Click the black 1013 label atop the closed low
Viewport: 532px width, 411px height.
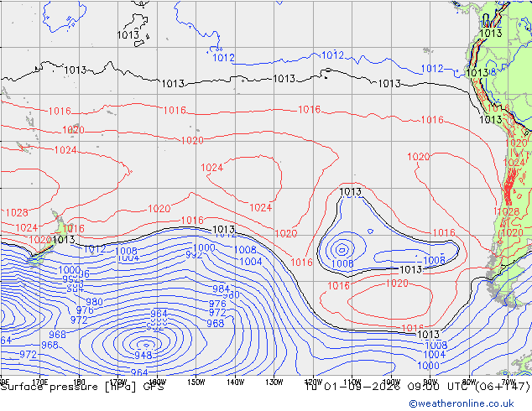(351, 192)
